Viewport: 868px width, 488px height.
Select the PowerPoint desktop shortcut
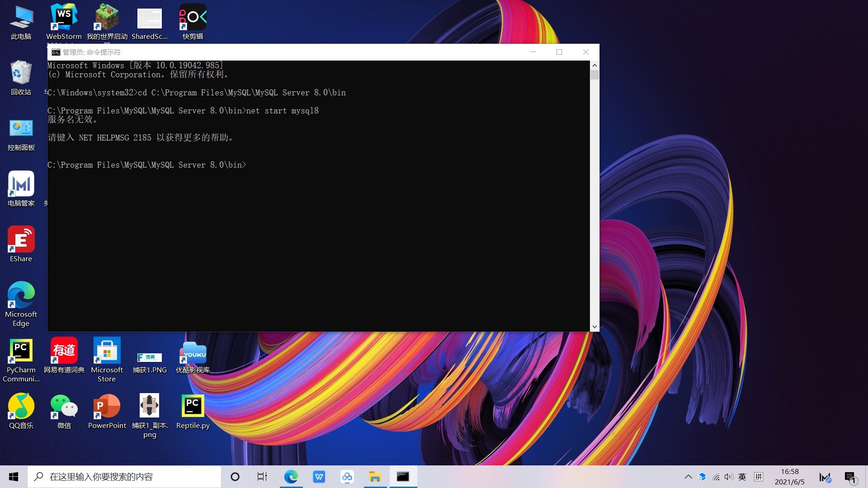pyautogui.click(x=107, y=411)
